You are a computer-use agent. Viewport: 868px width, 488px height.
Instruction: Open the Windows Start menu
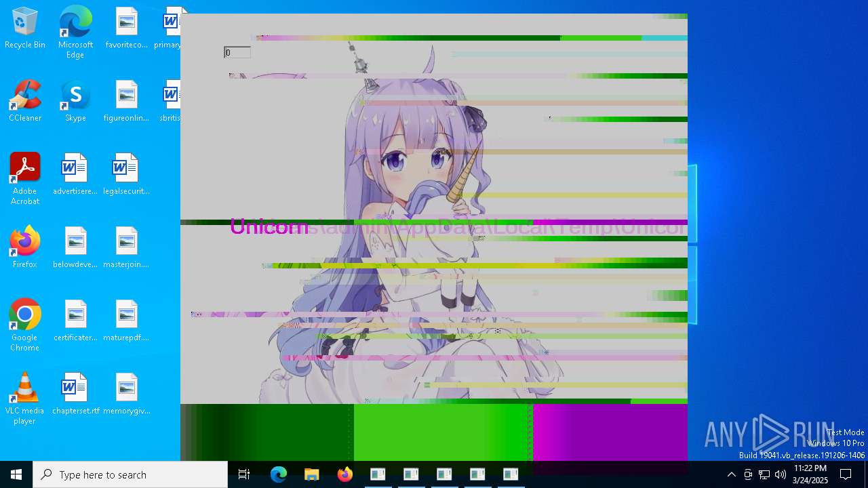point(16,474)
